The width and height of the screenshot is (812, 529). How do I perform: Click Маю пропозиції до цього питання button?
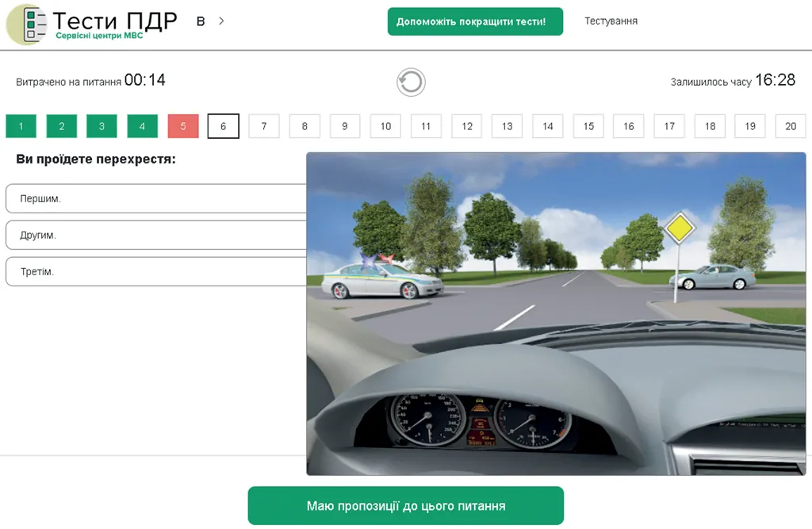click(x=405, y=506)
